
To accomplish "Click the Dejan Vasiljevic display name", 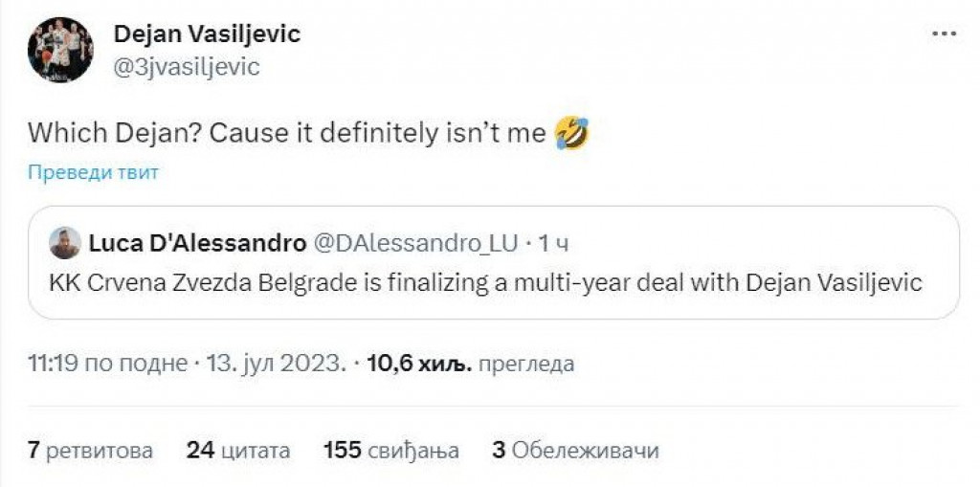I will tap(207, 34).
